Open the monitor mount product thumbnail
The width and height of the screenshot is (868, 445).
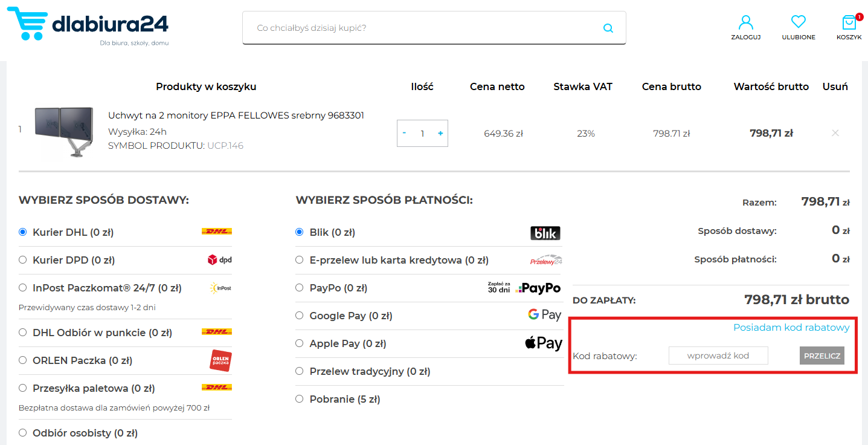(x=64, y=132)
